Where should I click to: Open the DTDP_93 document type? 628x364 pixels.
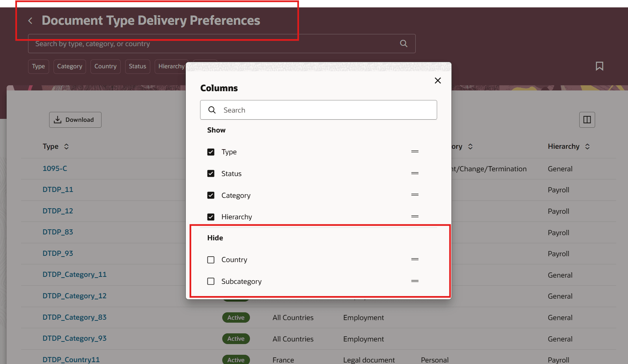tap(58, 254)
